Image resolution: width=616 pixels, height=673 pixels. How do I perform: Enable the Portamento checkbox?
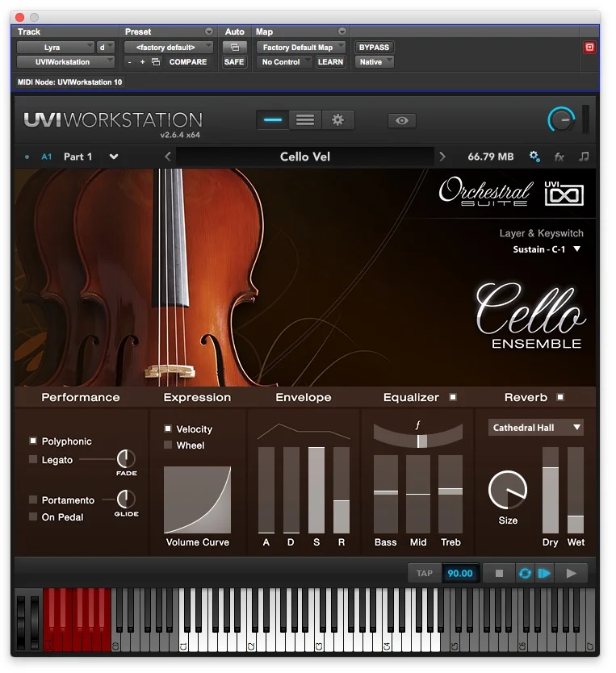pos(32,500)
